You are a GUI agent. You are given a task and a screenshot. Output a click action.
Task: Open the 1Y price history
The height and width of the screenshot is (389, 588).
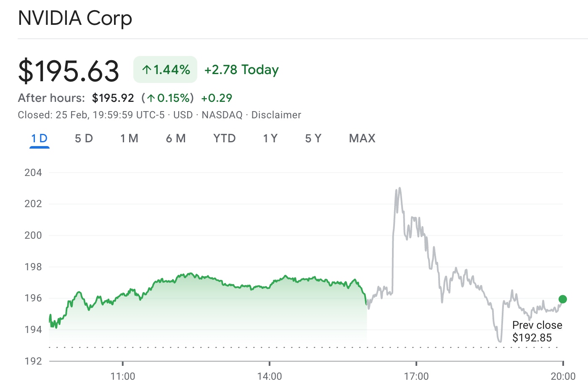coord(270,138)
